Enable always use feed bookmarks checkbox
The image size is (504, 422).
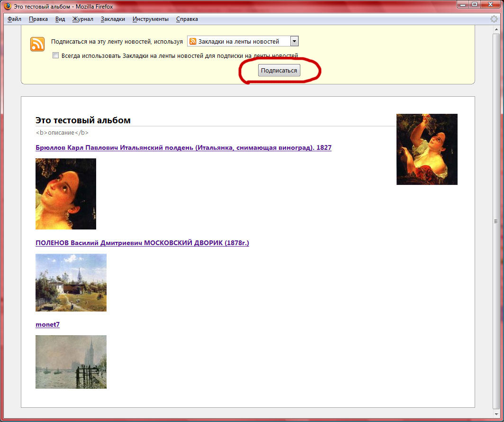tap(55, 55)
